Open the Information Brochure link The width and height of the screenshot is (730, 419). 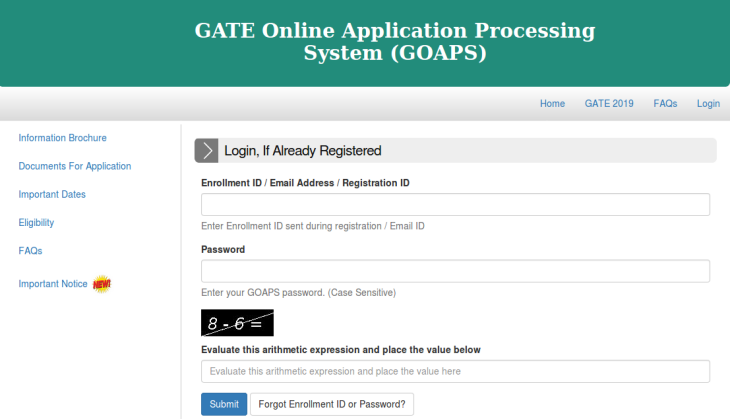click(x=62, y=138)
